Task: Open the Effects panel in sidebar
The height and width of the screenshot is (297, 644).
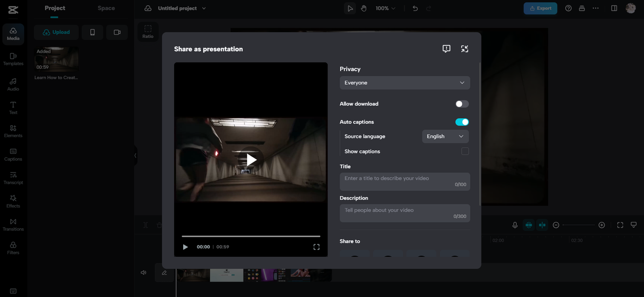Action: coord(13,201)
